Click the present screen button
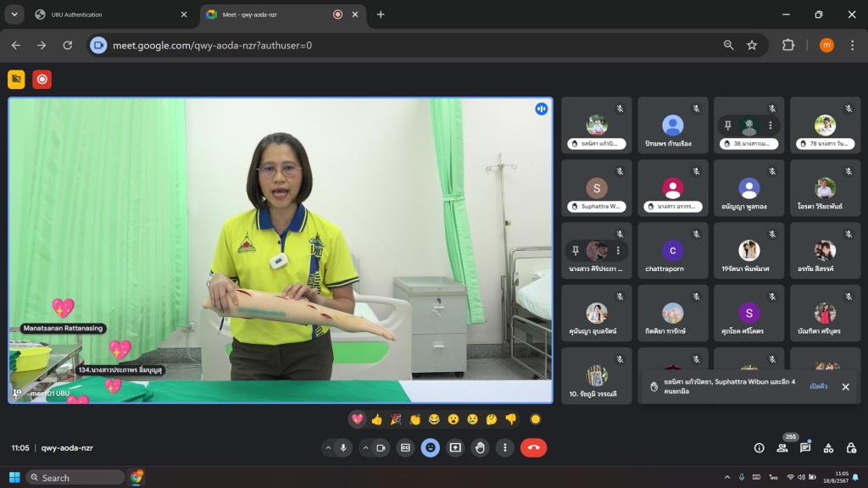Screen dimensions: 868x488 tap(455, 447)
